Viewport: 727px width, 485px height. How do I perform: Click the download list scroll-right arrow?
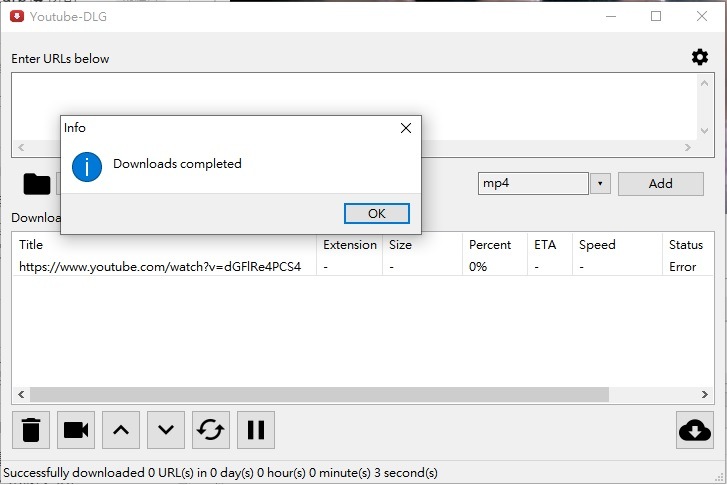pos(704,395)
